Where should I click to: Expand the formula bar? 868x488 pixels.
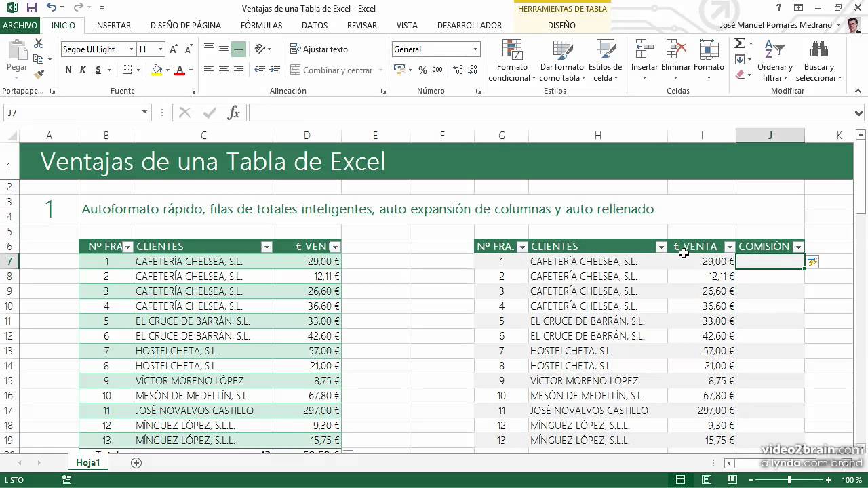pyautogui.click(x=860, y=113)
